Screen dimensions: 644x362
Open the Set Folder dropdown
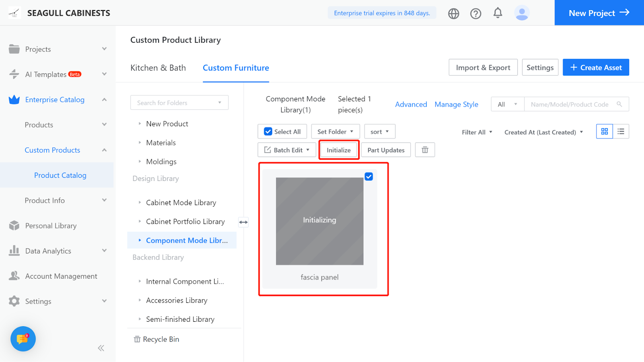pyautogui.click(x=335, y=132)
